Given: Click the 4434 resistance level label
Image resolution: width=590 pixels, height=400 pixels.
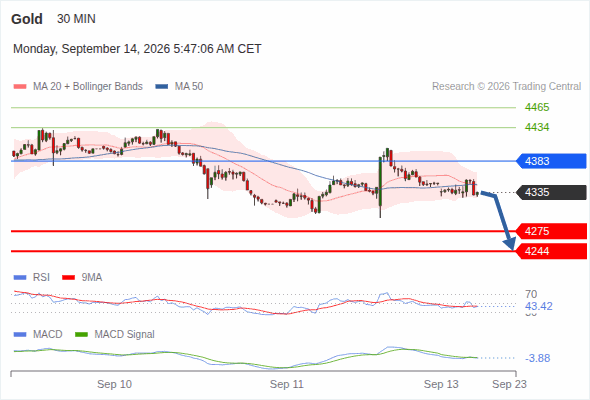Looking at the screenshot, I should pos(537,128).
